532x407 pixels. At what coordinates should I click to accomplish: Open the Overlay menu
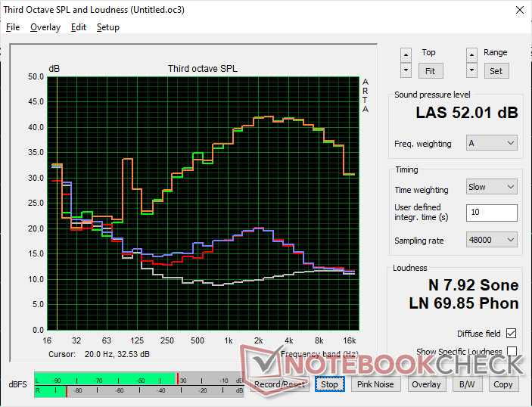point(45,27)
